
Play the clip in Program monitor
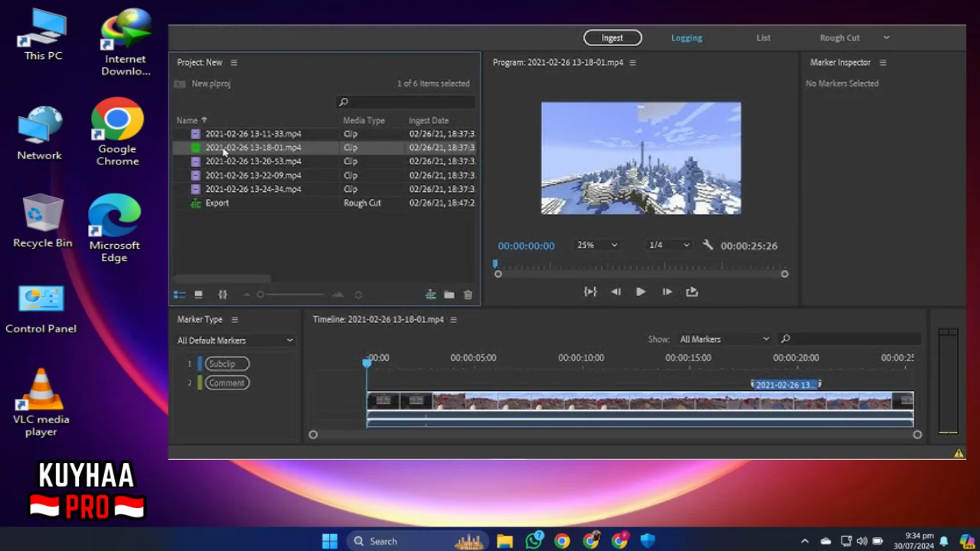click(641, 292)
